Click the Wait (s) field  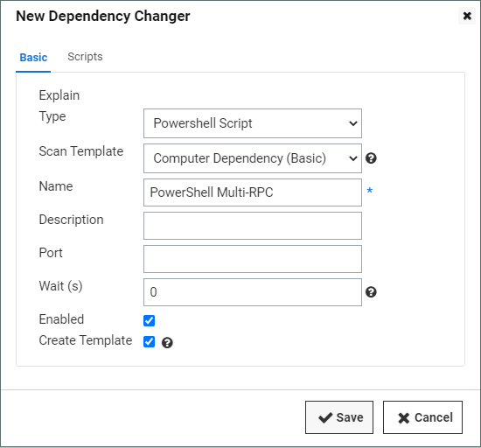click(x=253, y=292)
